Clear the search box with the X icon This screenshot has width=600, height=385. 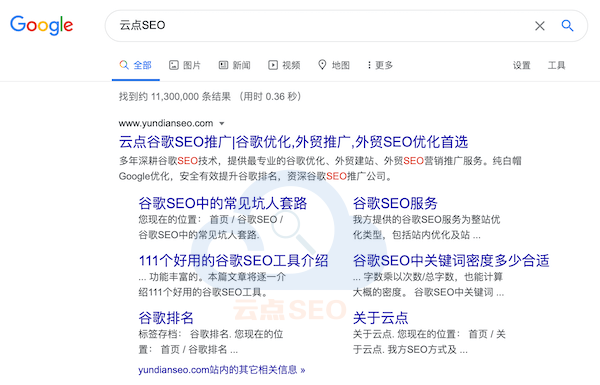click(540, 26)
